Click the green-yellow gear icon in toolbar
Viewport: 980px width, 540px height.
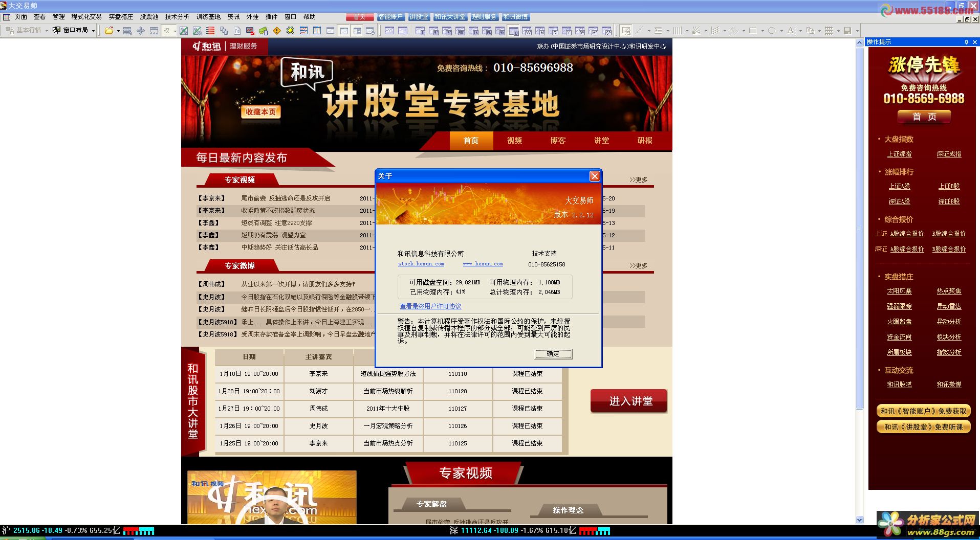tap(290, 31)
